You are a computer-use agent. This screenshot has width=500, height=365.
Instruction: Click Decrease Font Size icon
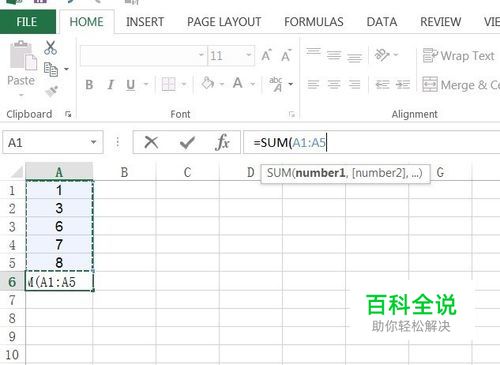[286, 55]
